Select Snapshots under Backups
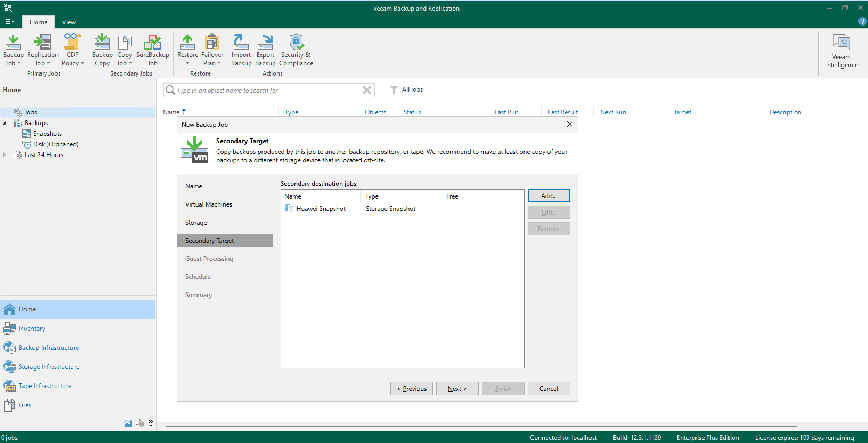868x443 pixels. point(47,134)
